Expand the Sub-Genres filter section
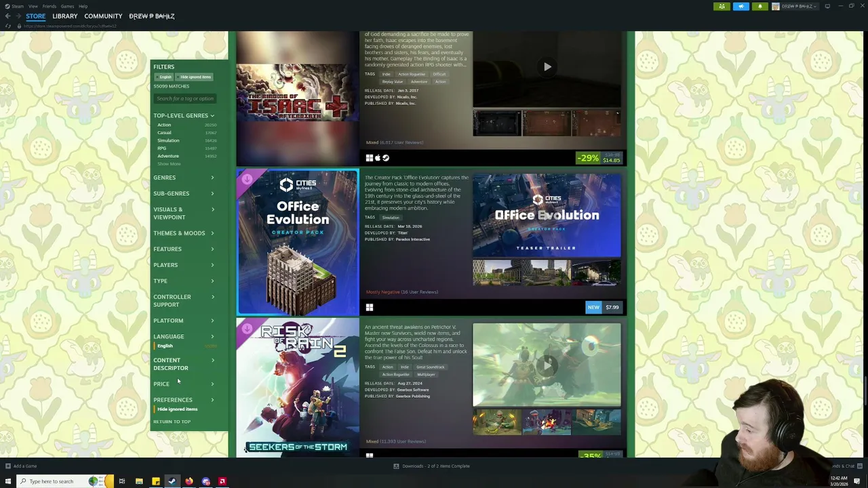 click(x=184, y=193)
